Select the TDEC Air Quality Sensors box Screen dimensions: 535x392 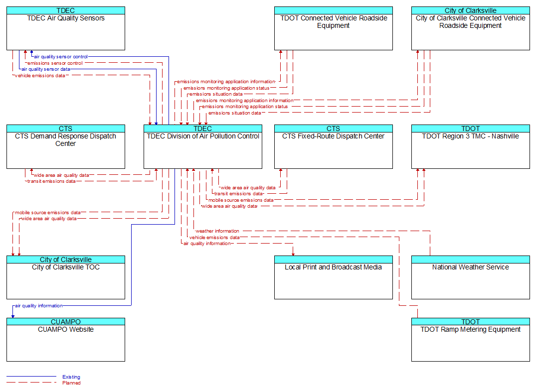click(65, 28)
